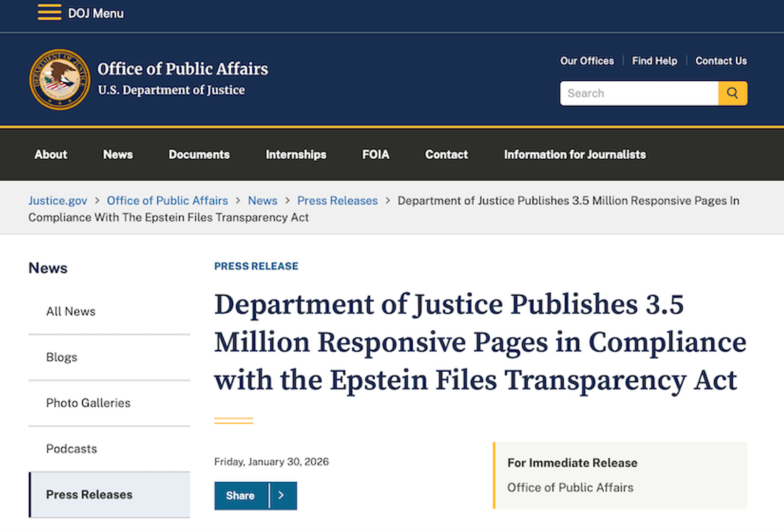Select Contact in the dark navigation bar
The image size is (784, 532).
446,155
